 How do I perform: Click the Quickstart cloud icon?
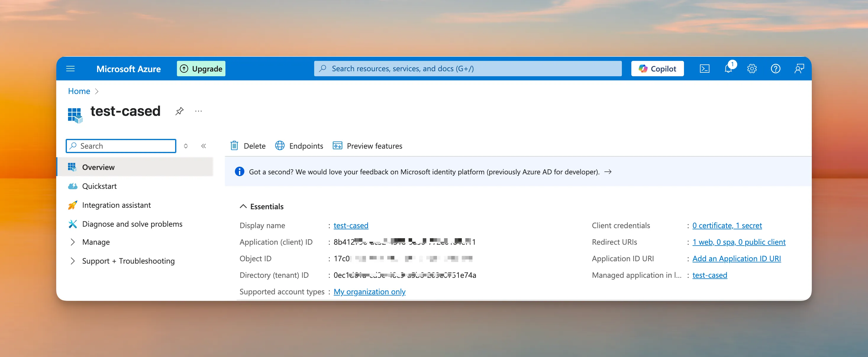(x=72, y=186)
